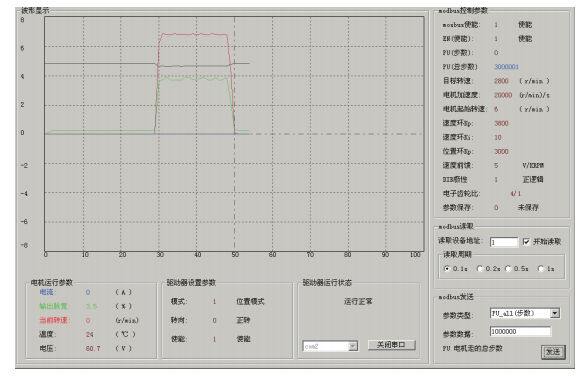Click the green 输出脉宽 legend label
The image size is (584, 376).
[53, 306]
